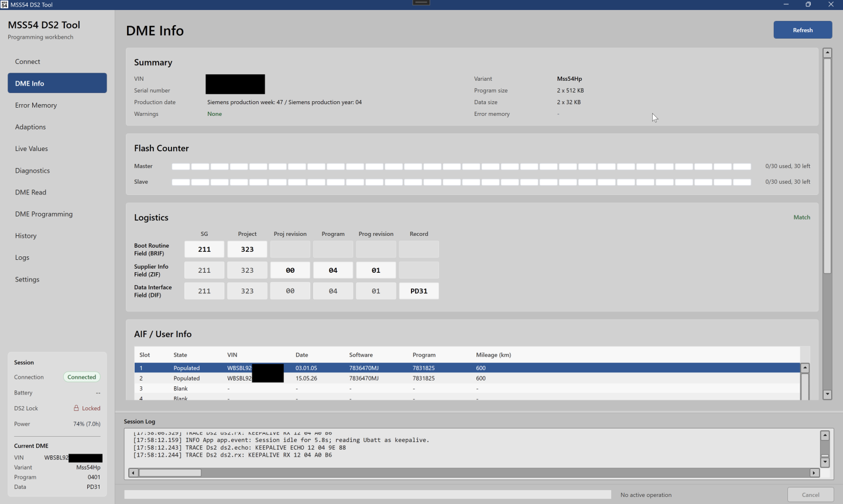This screenshot has width=843, height=504.
Task: Select AIF slot 2 populated row
Action: point(467,378)
